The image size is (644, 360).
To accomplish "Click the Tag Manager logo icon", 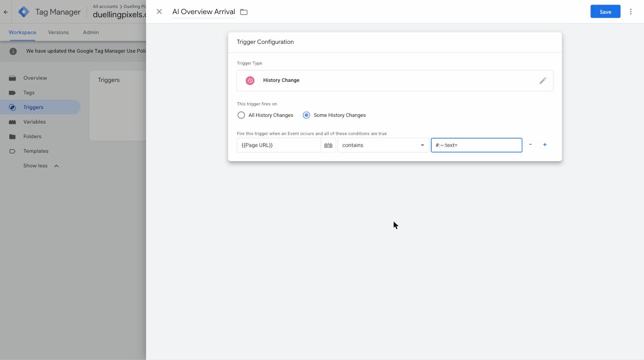I will coord(24,12).
